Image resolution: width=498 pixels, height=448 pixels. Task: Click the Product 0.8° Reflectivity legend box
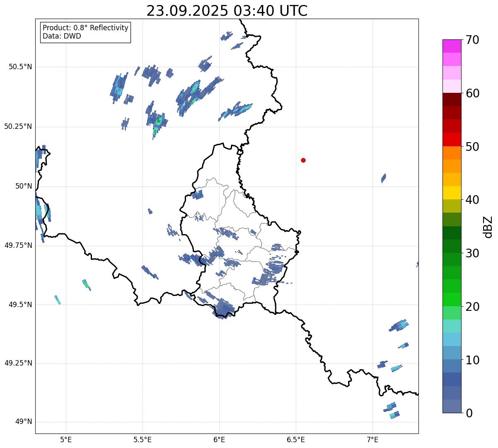click(85, 32)
